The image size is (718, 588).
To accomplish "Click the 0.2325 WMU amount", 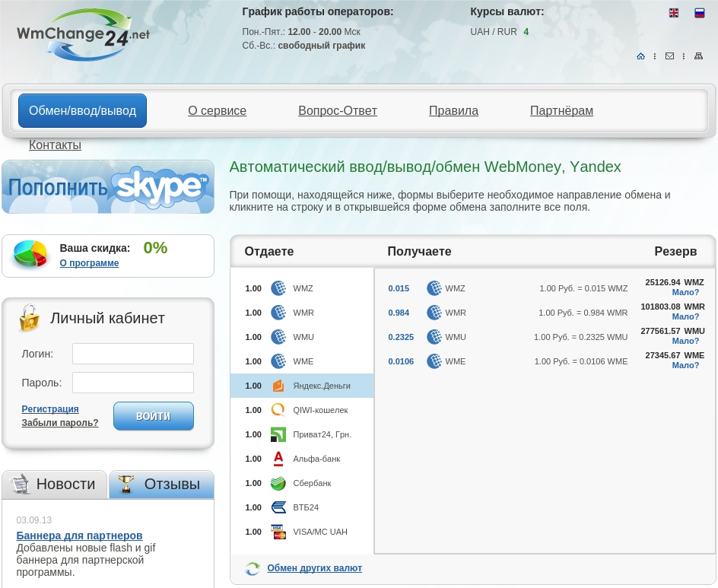I will click(401, 336).
